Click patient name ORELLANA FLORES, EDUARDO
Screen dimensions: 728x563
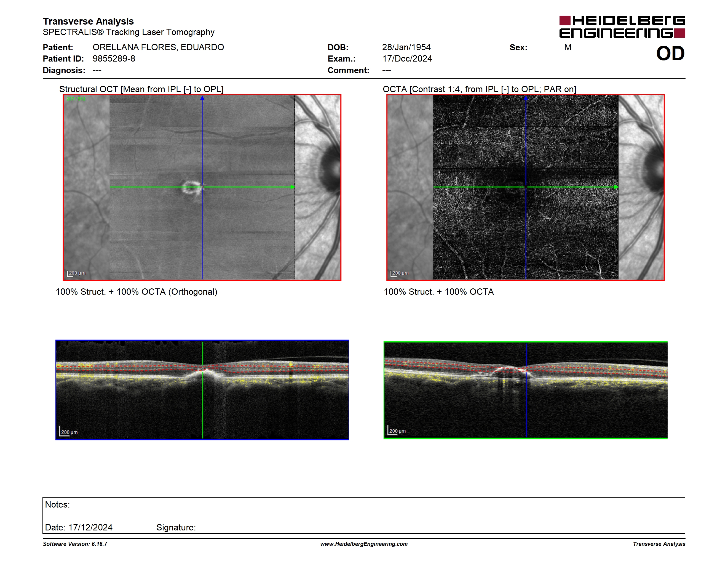[158, 47]
